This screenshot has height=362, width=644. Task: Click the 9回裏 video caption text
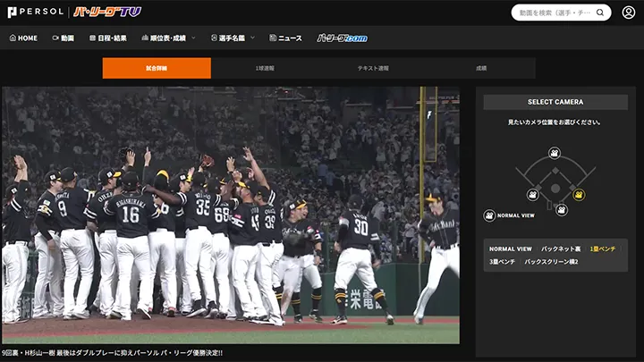click(x=112, y=352)
